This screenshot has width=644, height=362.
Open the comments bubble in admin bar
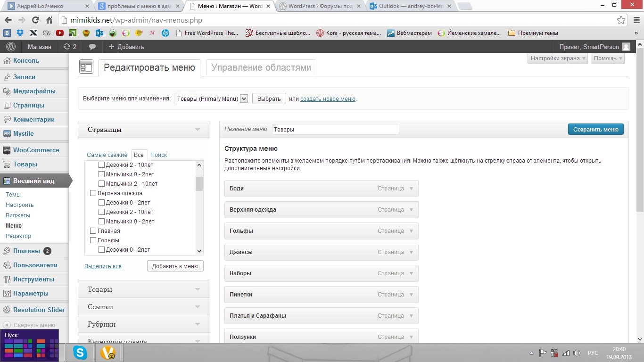[92, 47]
